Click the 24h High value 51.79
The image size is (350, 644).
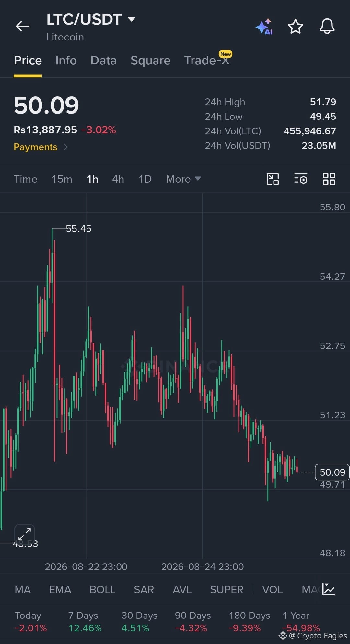tap(323, 102)
